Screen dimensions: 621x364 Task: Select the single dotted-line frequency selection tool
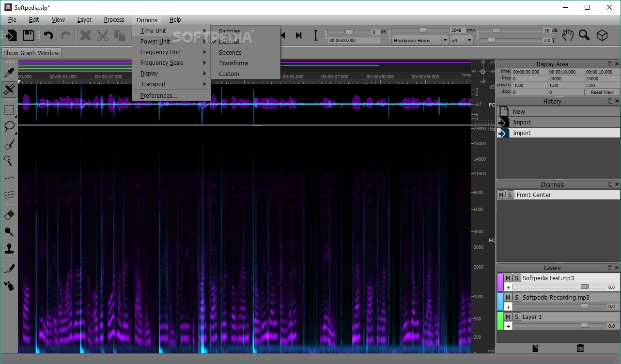click(x=9, y=178)
